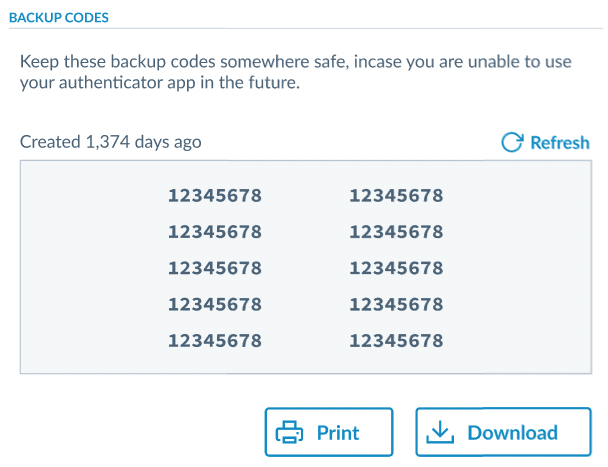
Task: Select the BACKUP CODES section heading
Action: point(59,18)
